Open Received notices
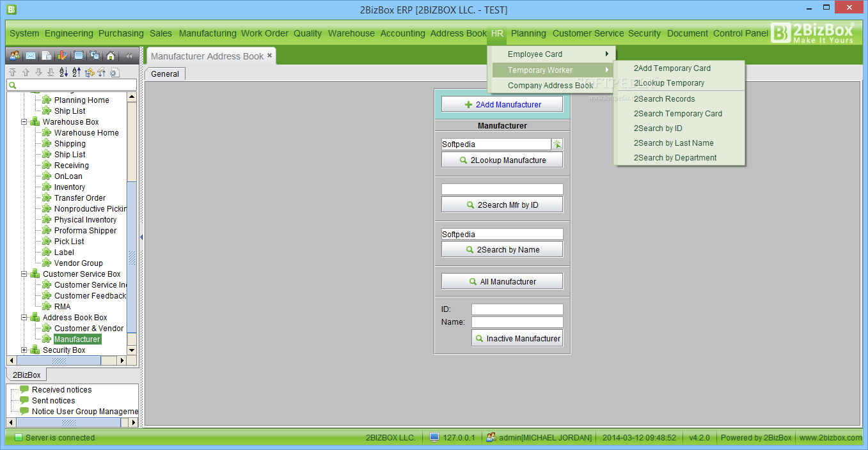The height and width of the screenshot is (450, 868). pyautogui.click(x=61, y=389)
